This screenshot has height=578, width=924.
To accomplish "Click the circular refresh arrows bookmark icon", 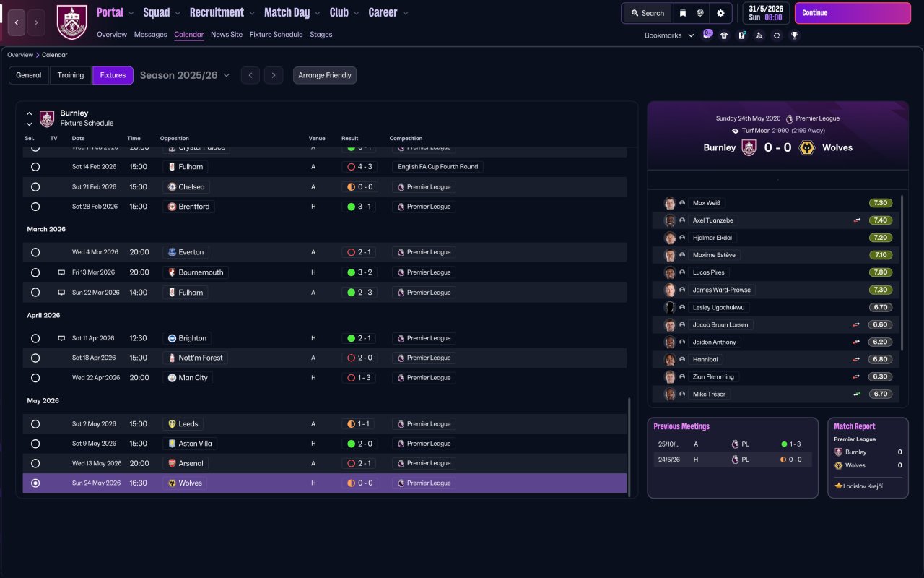I will tap(777, 35).
